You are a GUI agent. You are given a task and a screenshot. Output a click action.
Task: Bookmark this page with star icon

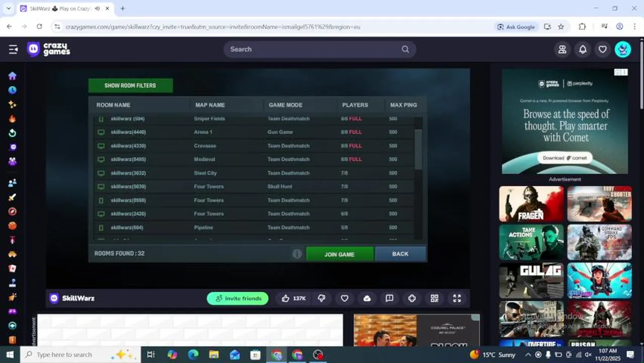click(561, 27)
